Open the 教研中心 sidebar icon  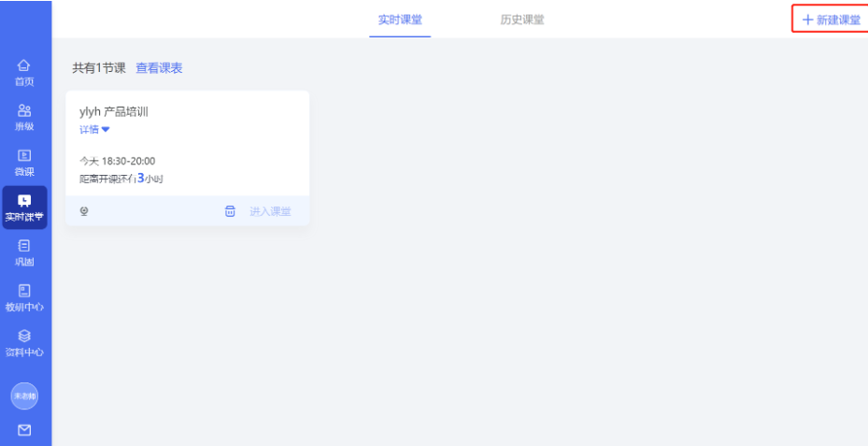click(24, 291)
